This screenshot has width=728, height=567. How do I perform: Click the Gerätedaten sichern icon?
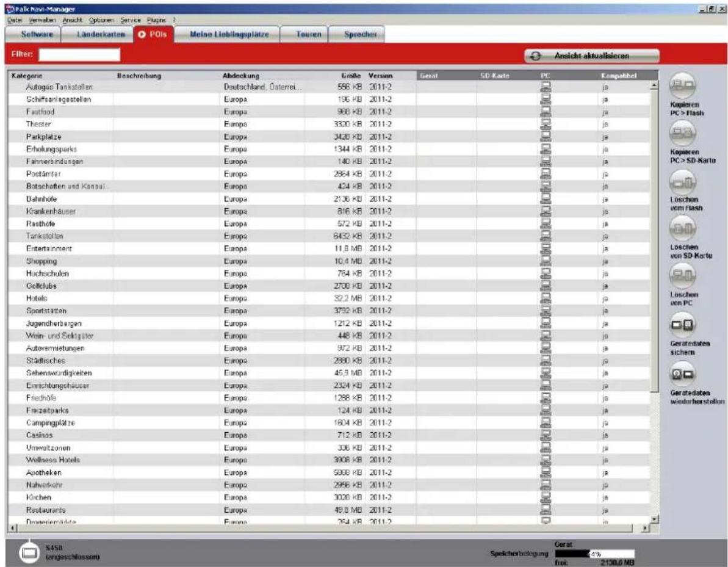[682, 325]
